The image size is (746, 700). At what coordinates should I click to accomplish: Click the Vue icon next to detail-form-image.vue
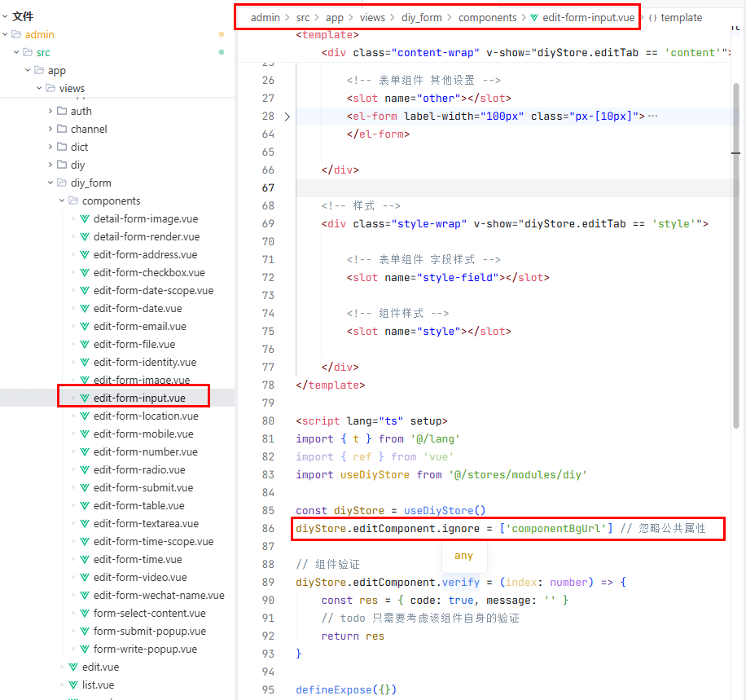click(85, 219)
